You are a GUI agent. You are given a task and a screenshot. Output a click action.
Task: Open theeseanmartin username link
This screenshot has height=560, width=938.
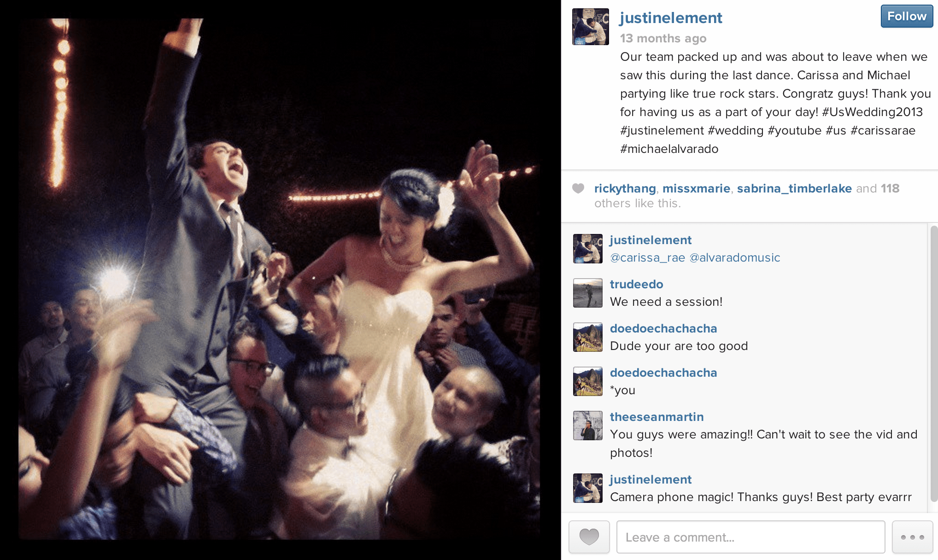click(x=657, y=417)
